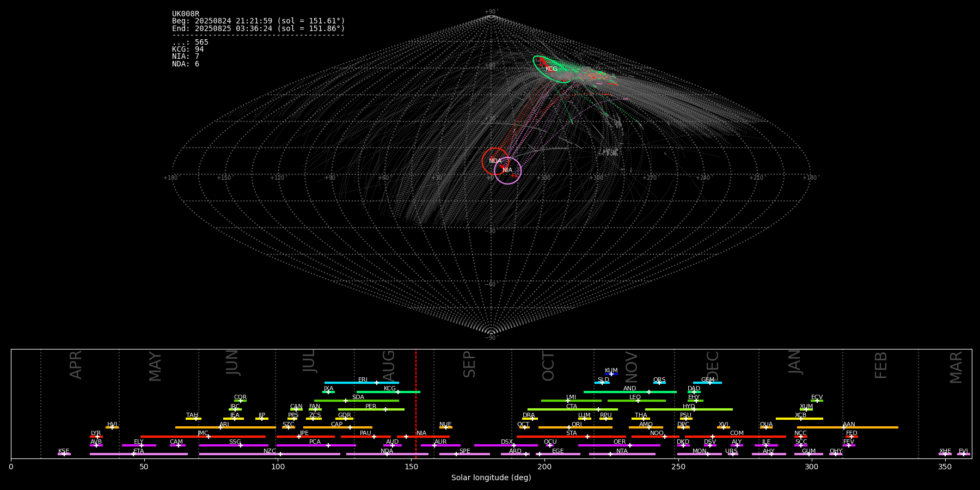The height and width of the screenshot is (490, 980).
Task: Click the green KCG radiant ellipse on sky map
Action: coord(552,69)
